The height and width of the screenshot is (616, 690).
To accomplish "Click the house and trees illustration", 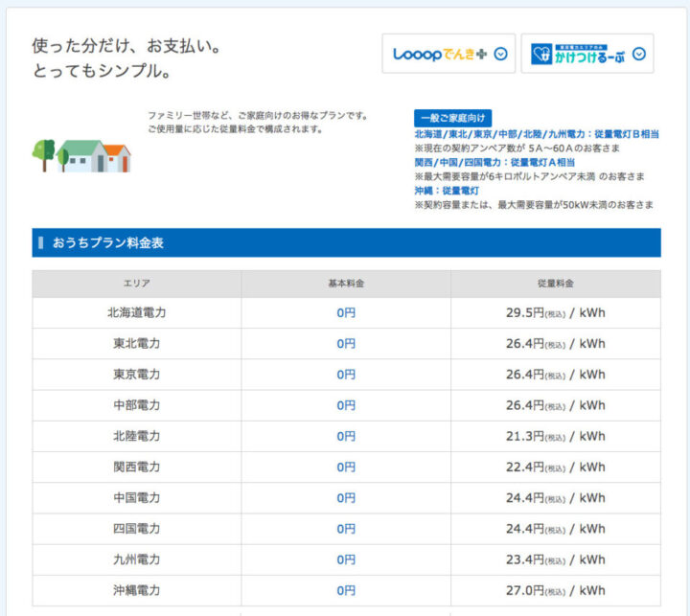I will coord(81,156).
